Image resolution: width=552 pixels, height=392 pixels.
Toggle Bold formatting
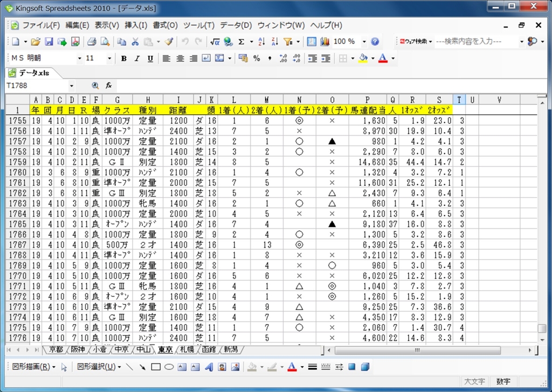(x=124, y=58)
